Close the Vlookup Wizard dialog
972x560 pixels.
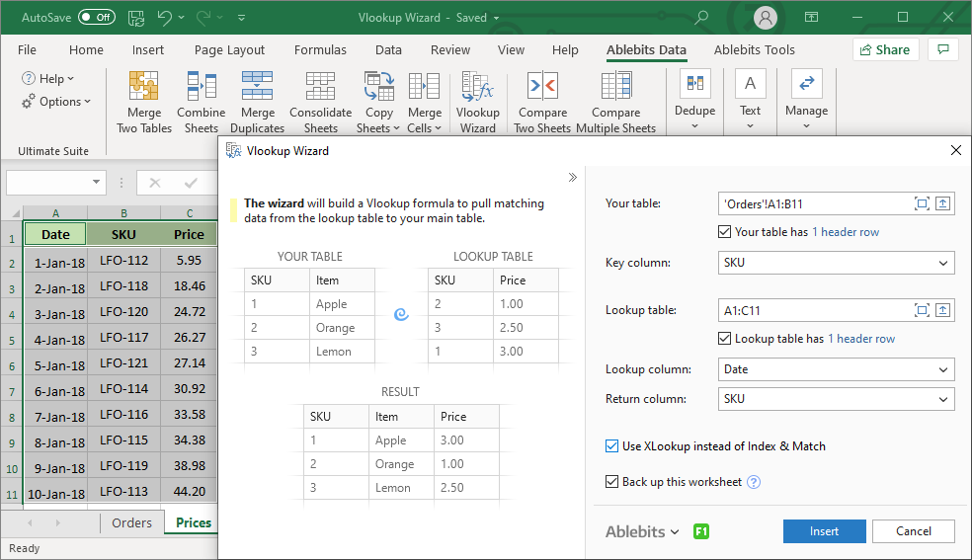(956, 150)
